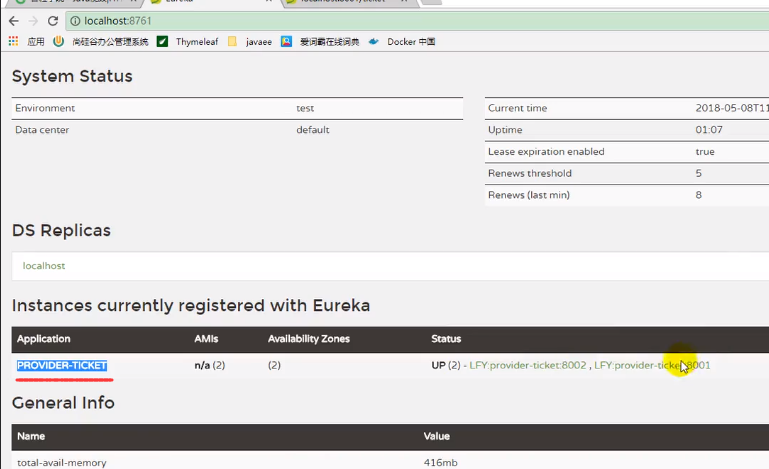Click the Uptime label
This screenshot has height=469, width=769.
(x=505, y=130)
